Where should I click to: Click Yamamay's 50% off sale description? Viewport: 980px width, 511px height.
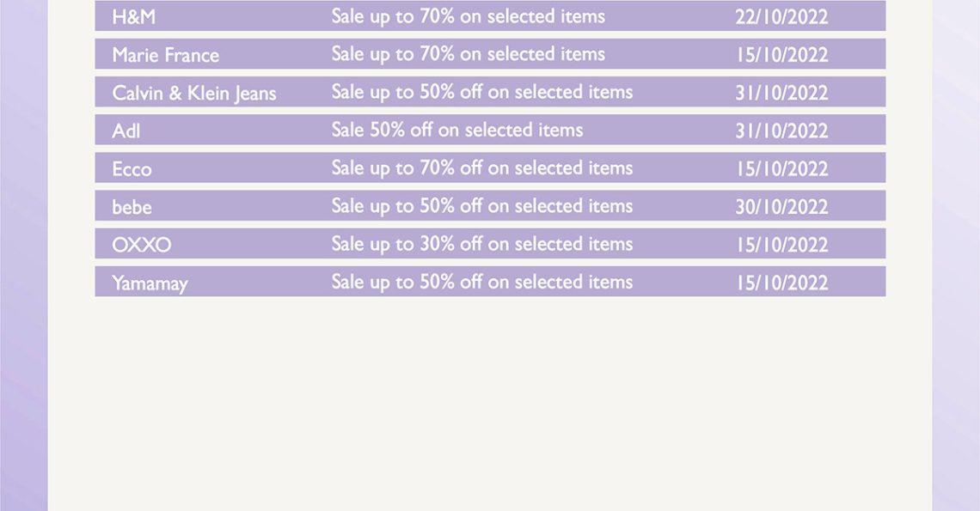click(x=482, y=283)
